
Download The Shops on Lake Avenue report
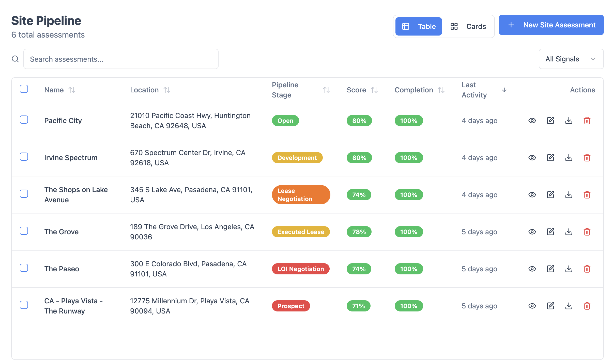[x=569, y=195]
